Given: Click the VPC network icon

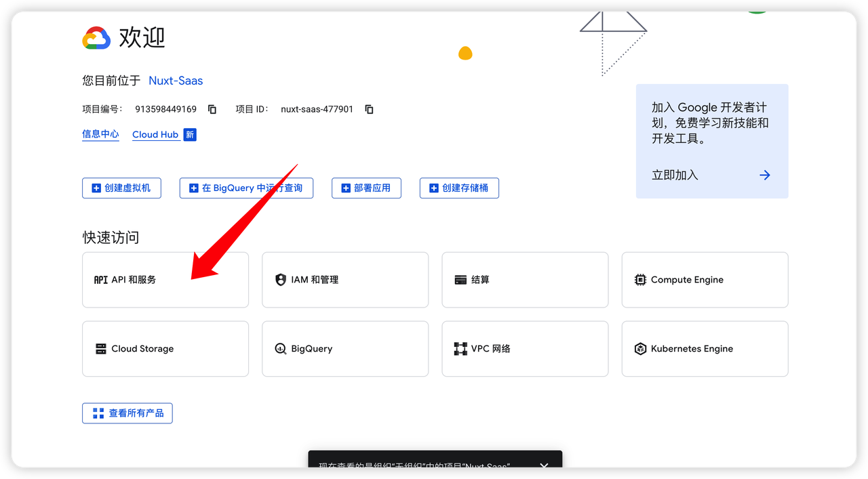Looking at the screenshot, I should (x=460, y=349).
